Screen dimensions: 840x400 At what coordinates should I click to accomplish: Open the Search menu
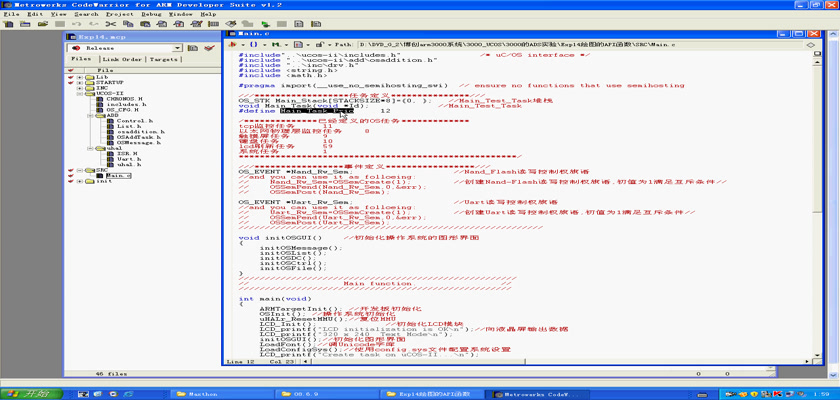point(86,14)
